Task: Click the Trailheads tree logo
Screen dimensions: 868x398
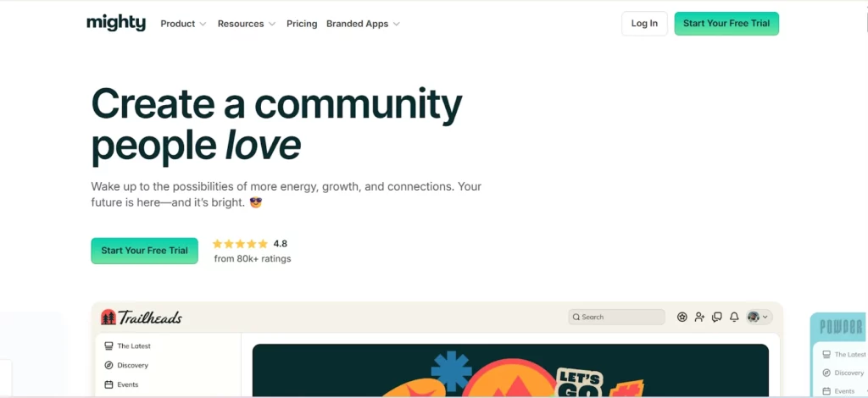Action: click(x=108, y=318)
